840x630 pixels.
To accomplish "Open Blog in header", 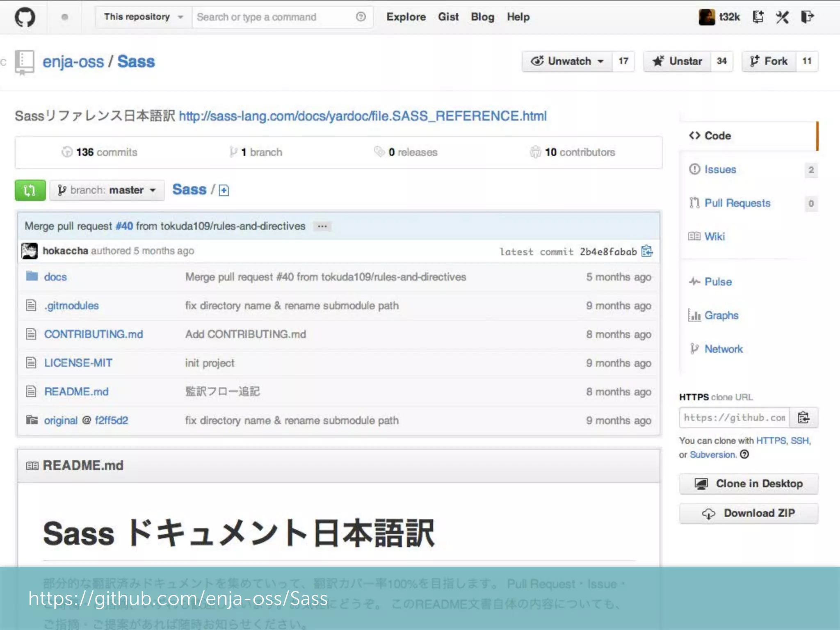I will (x=482, y=17).
